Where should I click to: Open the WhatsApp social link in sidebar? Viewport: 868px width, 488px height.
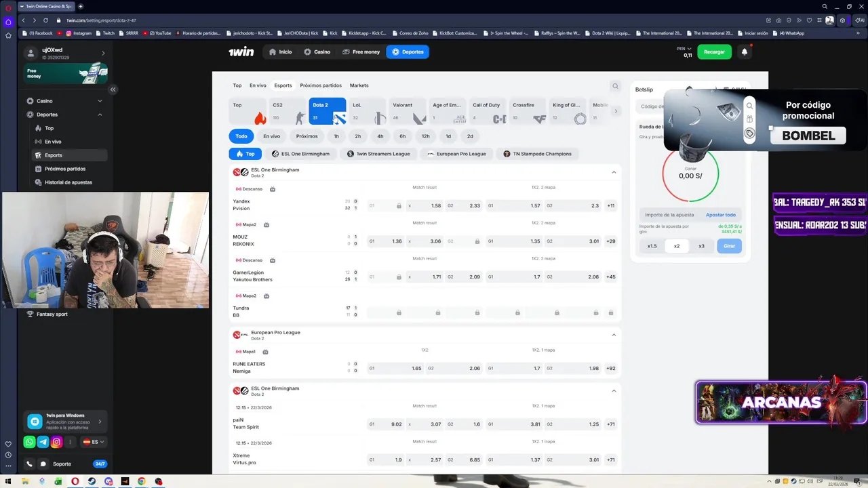[29, 442]
